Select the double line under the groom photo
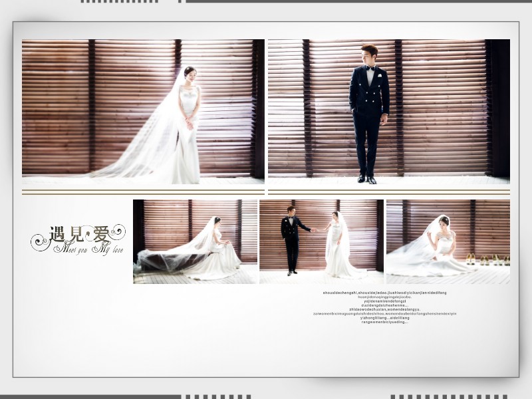This screenshot has width=532, height=399. tap(388, 192)
